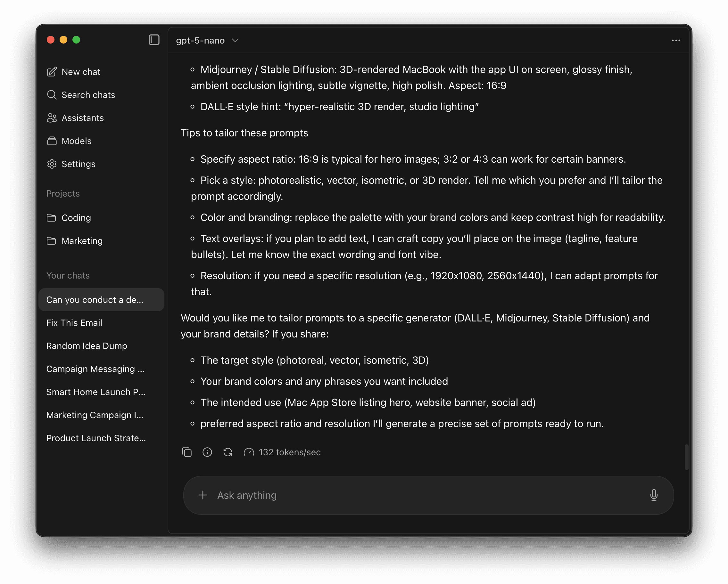Viewport: 728px width, 584px height.
Task: Click the New chat compose icon
Action: (x=52, y=72)
